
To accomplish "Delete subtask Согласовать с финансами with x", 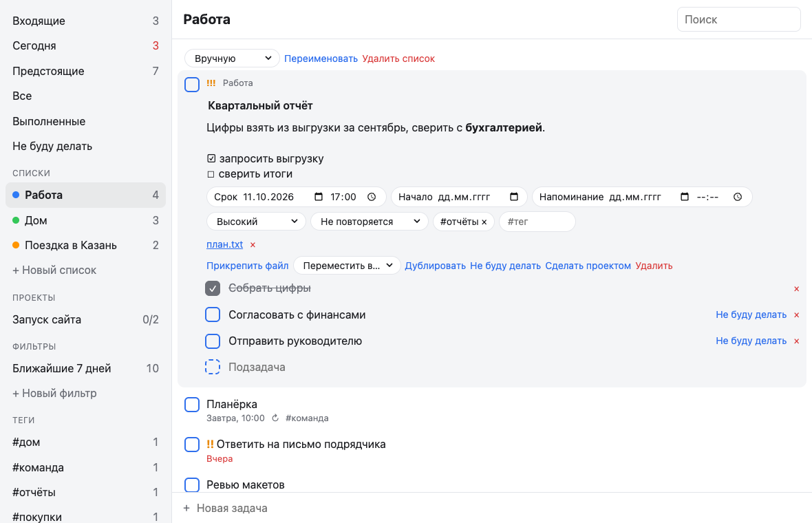I will pos(796,315).
